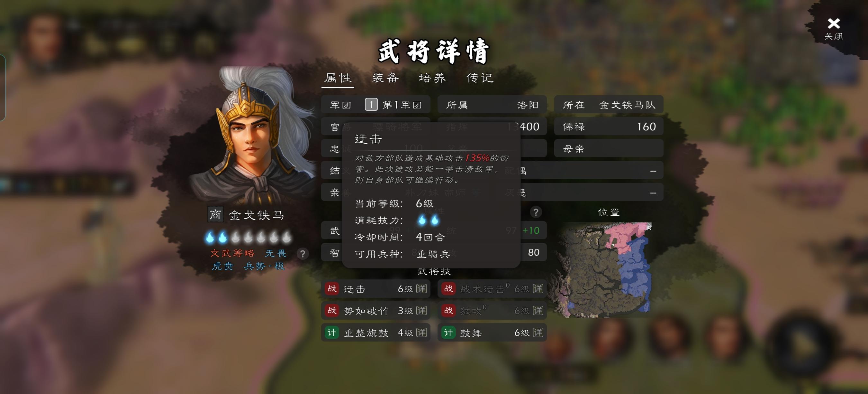Image resolution: width=868 pixels, height=394 pixels.
Task: Open detail icon for 重整旗鼓 skill
Action: click(x=421, y=333)
